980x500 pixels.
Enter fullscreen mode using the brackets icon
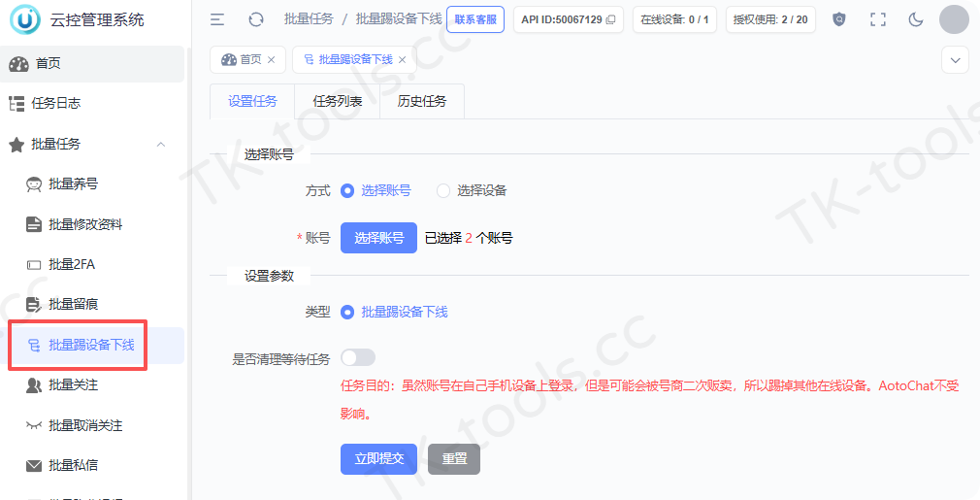coord(877,19)
